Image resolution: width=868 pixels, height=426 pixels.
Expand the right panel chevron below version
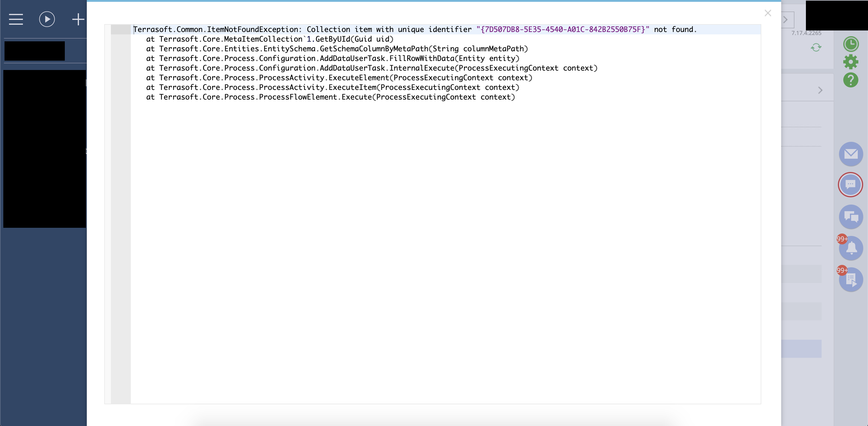tap(820, 91)
